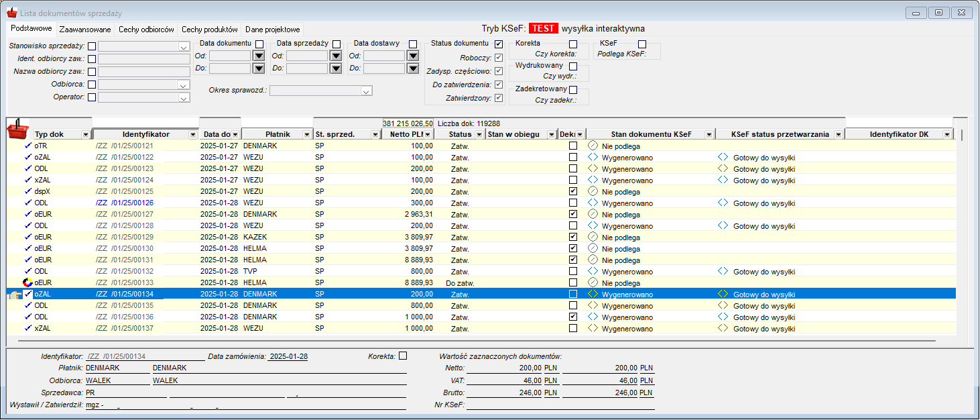Screen dimensions: 980x420
Task: Open the Cechy produktów tab
Action: 210,30
